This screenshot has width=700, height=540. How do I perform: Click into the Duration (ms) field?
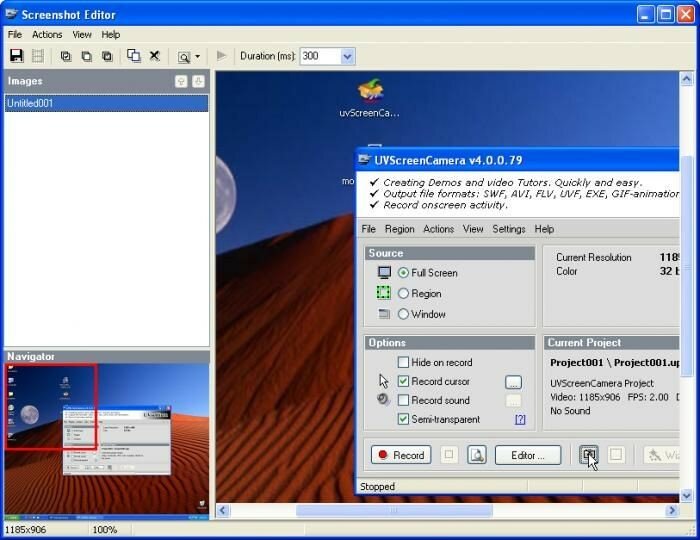(320, 56)
